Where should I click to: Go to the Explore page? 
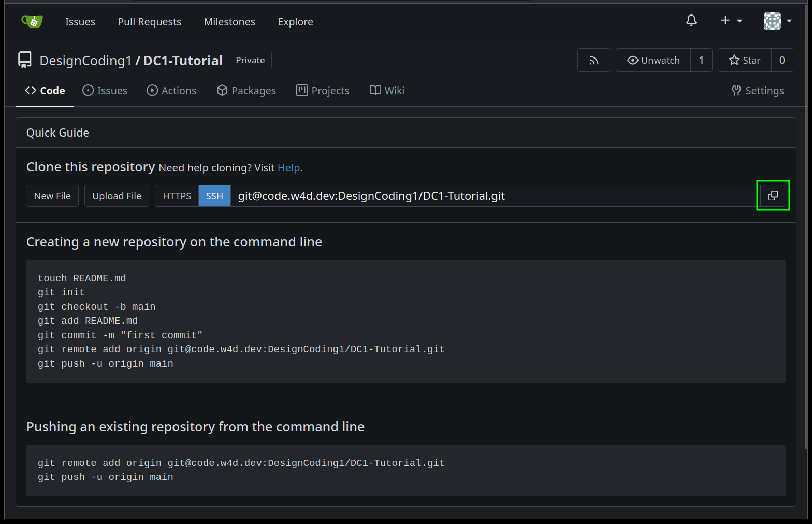pyautogui.click(x=295, y=22)
